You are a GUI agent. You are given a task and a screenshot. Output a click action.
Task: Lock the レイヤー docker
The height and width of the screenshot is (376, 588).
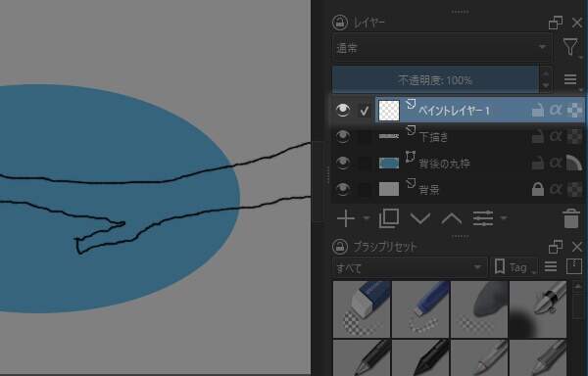tap(340, 23)
